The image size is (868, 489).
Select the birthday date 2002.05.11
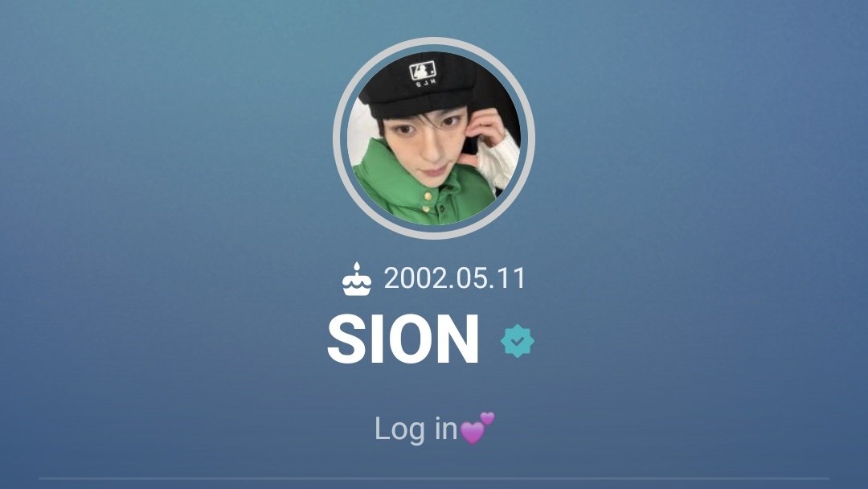tap(454, 278)
